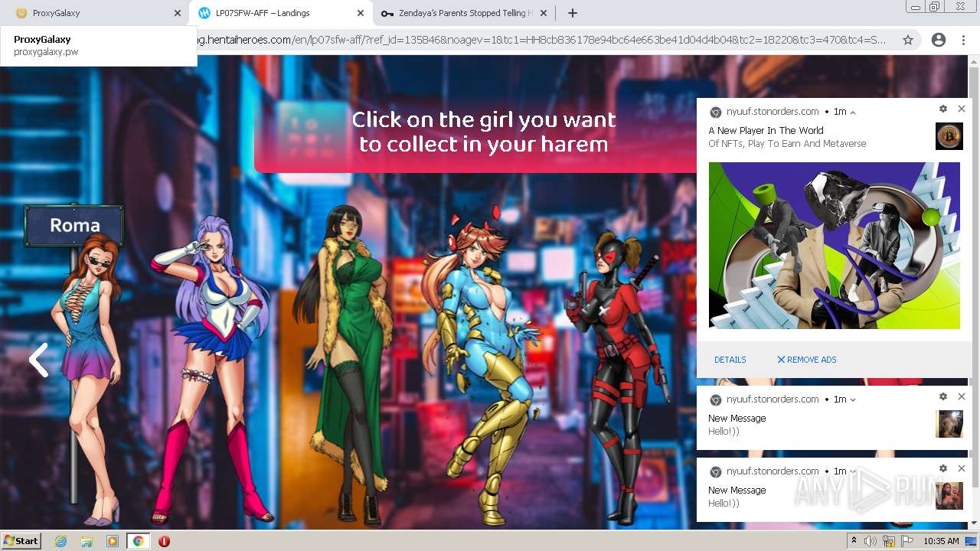Click the 10:35 AM clock
The image size is (980, 551).
[941, 541]
